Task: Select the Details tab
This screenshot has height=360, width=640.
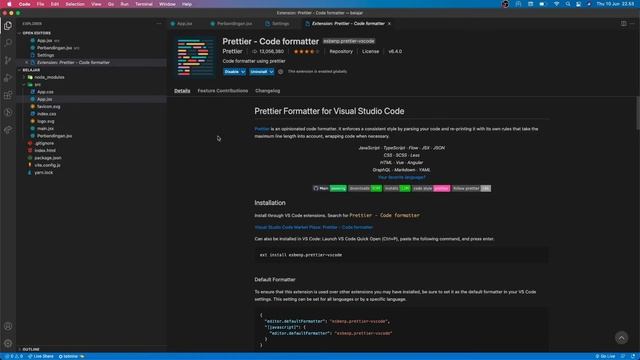Action: click(182, 91)
